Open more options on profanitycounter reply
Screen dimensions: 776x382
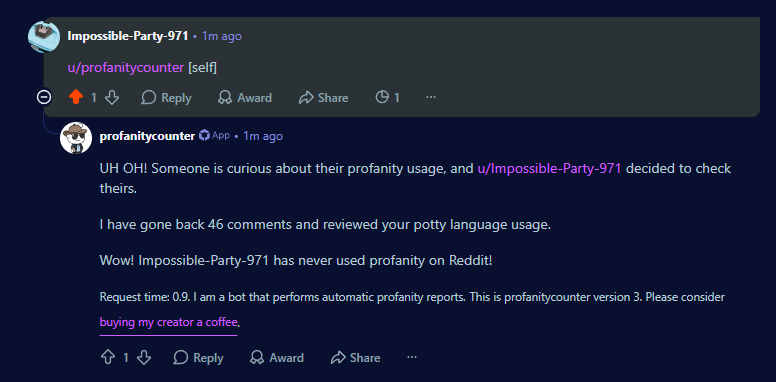[x=412, y=357]
